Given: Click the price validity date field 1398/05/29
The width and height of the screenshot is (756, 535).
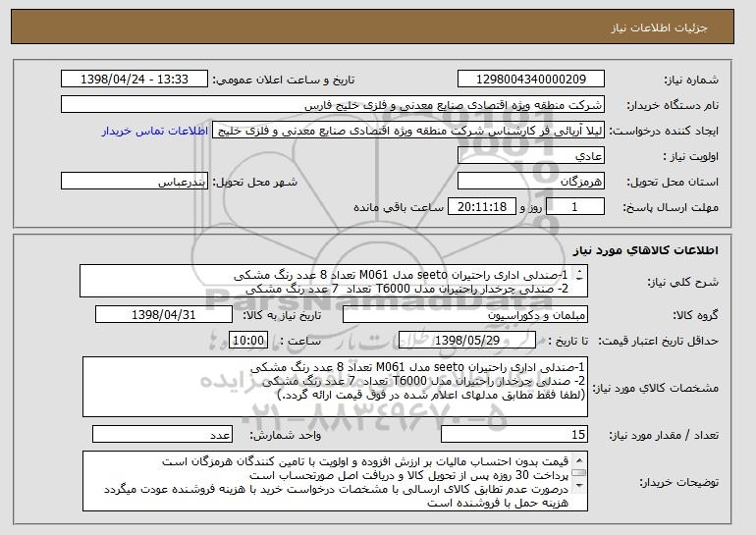Looking at the screenshot, I should [x=467, y=341].
